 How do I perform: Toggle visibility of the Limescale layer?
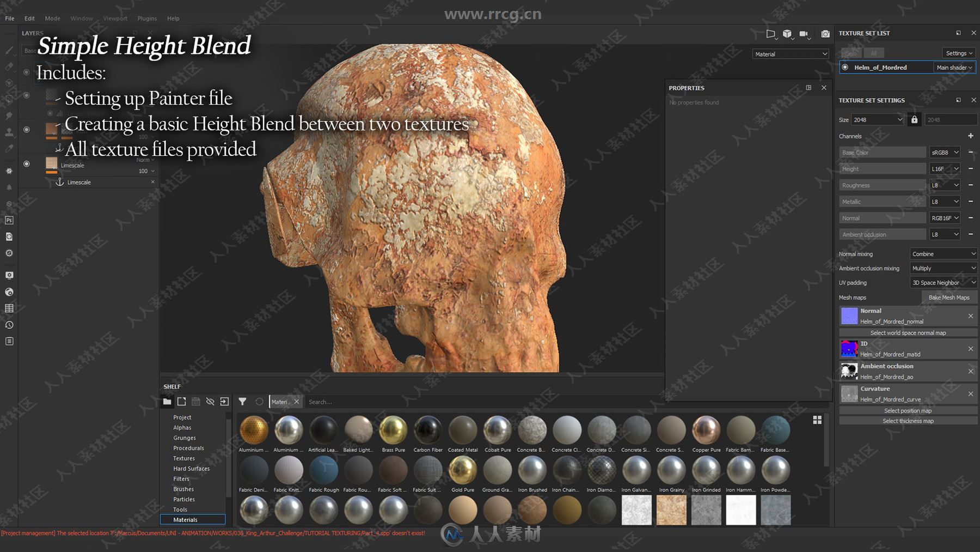click(x=26, y=163)
